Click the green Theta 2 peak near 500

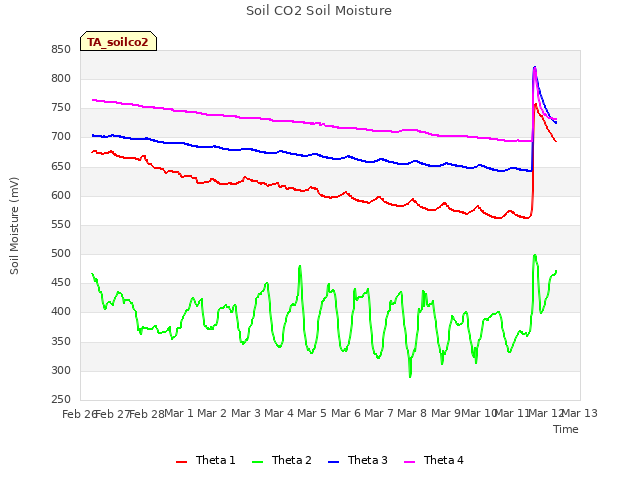pos(535,256)
